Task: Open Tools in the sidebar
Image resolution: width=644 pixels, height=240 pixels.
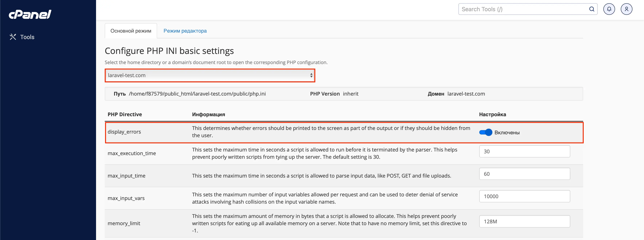Action: click(x=27, y=37)
